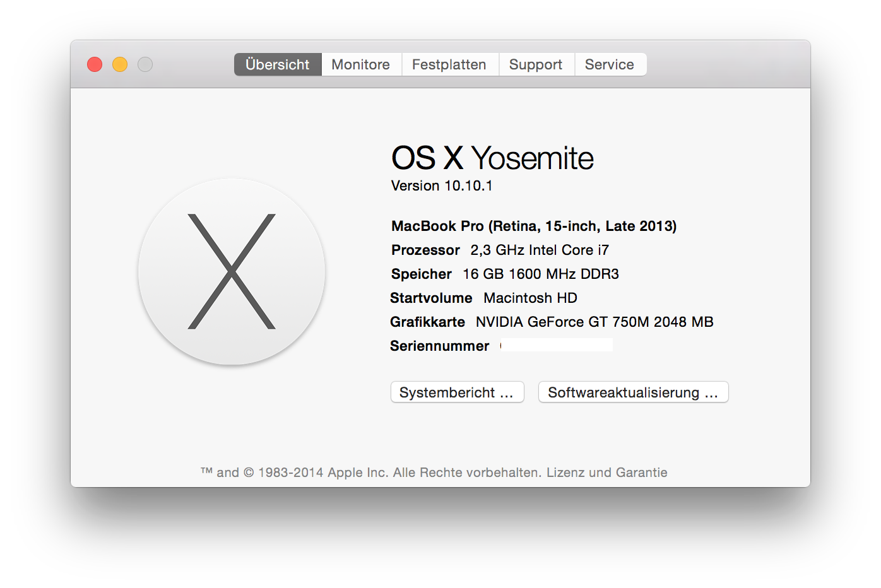Screen dimensions: 881x588
Task: Click the Seriennummer label
Action: click(440, 346)
